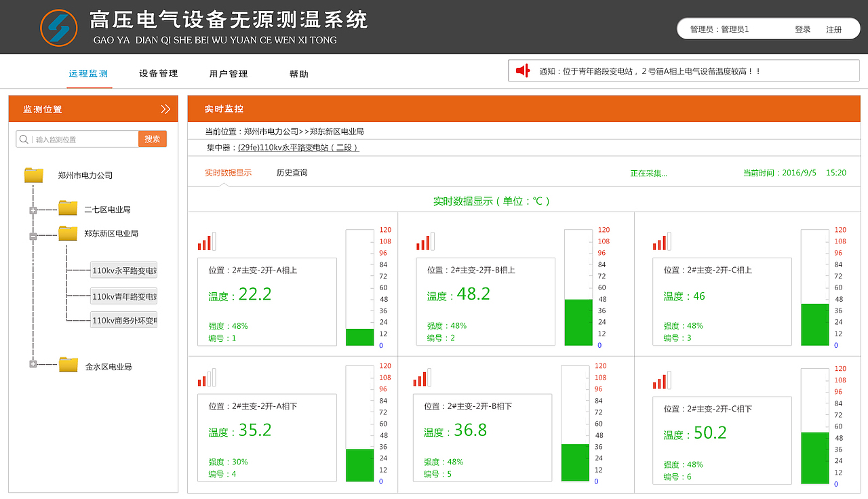This screenshot has height=499, width=868.
Task: Click the signal strength icon on sensor 1
Action: click(206, 241)
